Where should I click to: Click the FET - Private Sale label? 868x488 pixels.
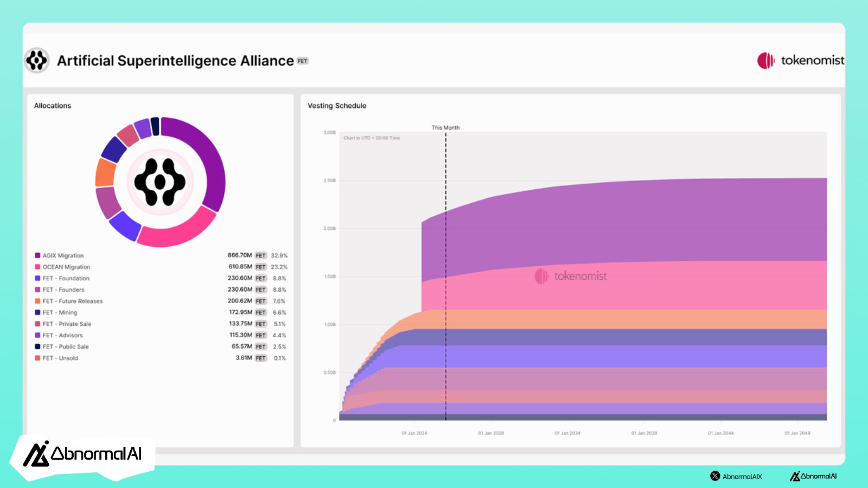[67, 324]
